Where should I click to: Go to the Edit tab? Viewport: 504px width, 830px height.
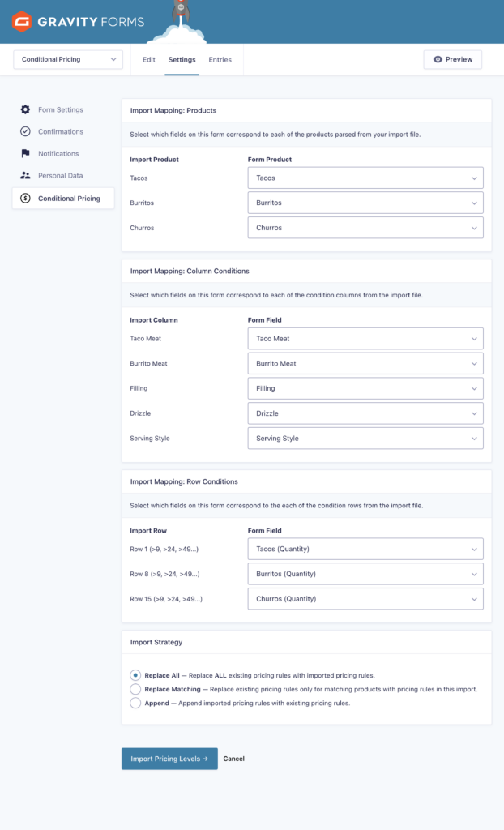pyautogui.click(x=149, y=59)
